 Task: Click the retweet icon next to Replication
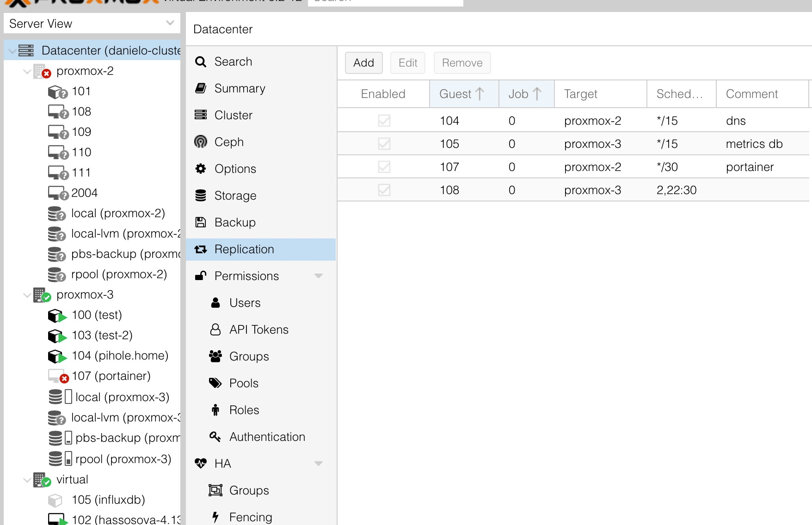click(x=201, y=249)
